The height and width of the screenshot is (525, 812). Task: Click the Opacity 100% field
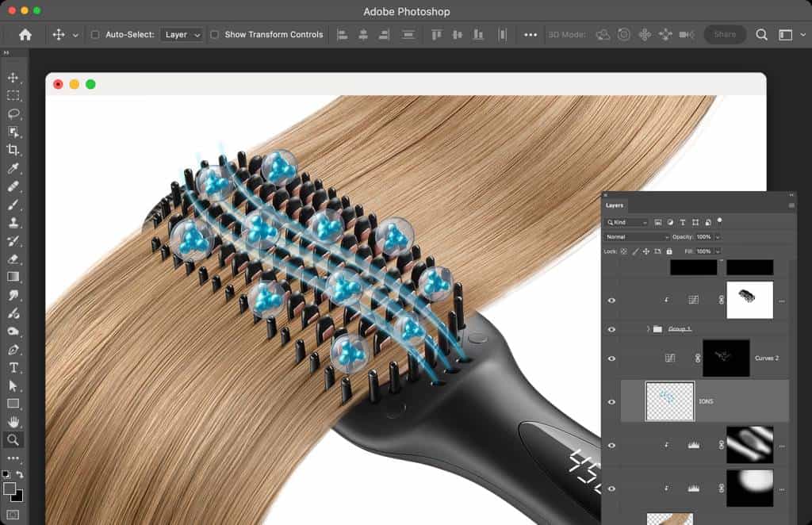(x=704, y=236)
